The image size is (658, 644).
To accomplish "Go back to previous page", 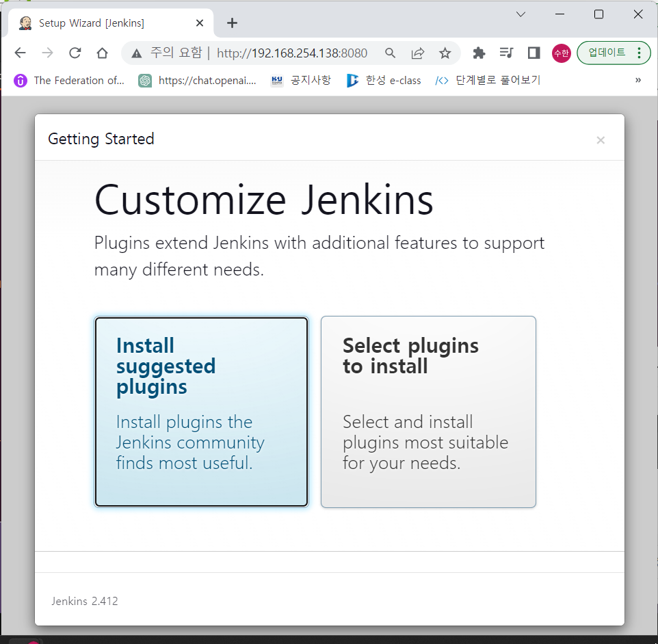I will point(20,53).
